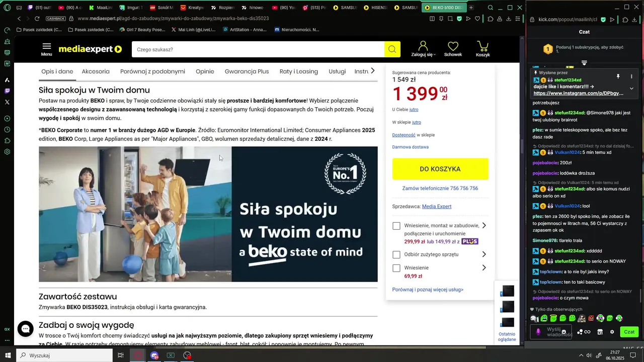Expand Odbiór zużytego sprzętu details

[x=484, y=254]
